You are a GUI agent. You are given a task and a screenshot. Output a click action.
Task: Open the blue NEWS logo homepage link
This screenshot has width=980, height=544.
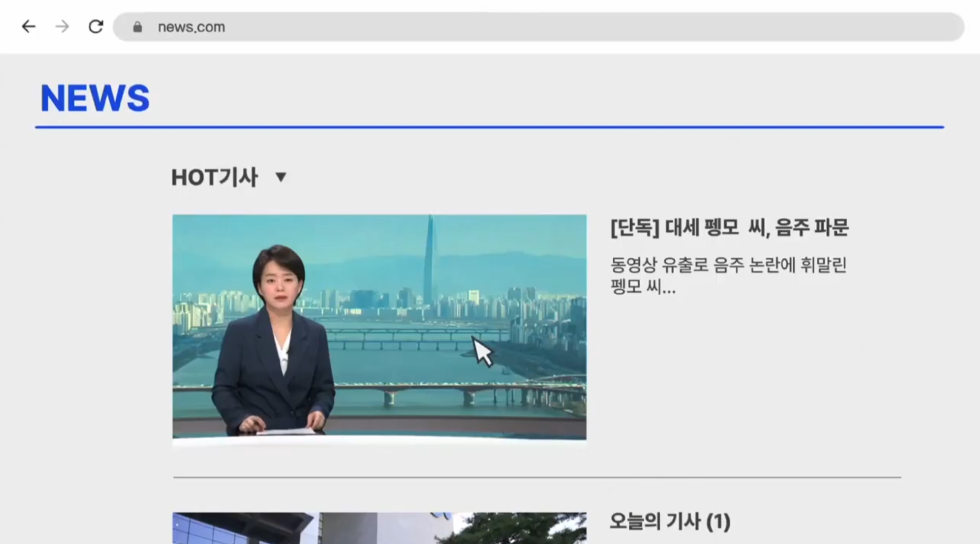(x=95, y=98)
